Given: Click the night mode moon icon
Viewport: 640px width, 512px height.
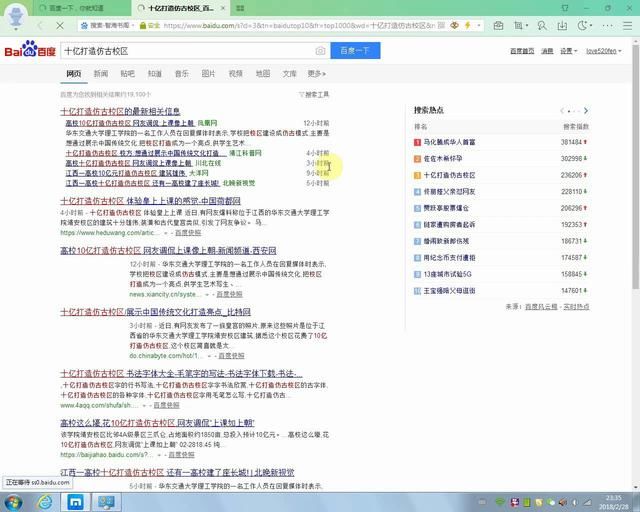Looking at the screenshot, I should 582,26.
